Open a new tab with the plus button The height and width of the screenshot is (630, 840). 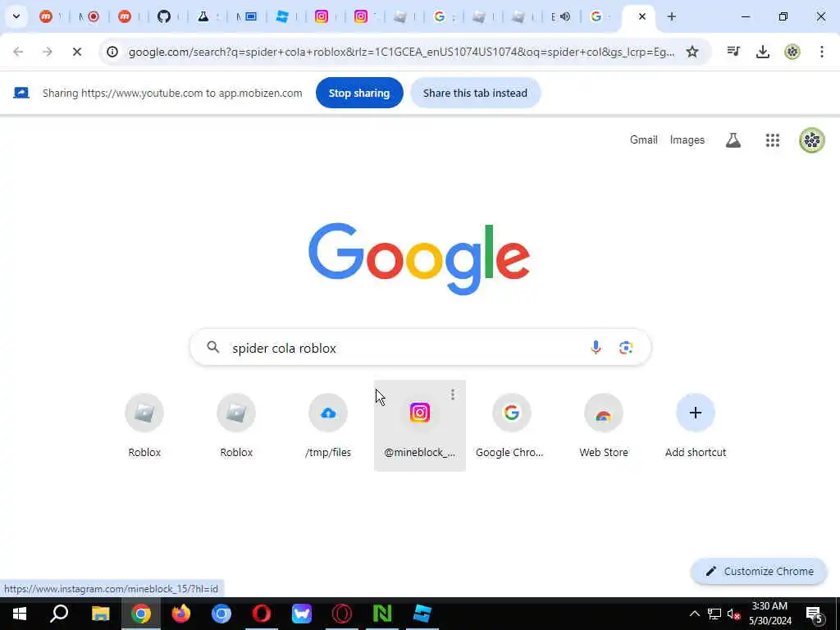tap(671, 16)
